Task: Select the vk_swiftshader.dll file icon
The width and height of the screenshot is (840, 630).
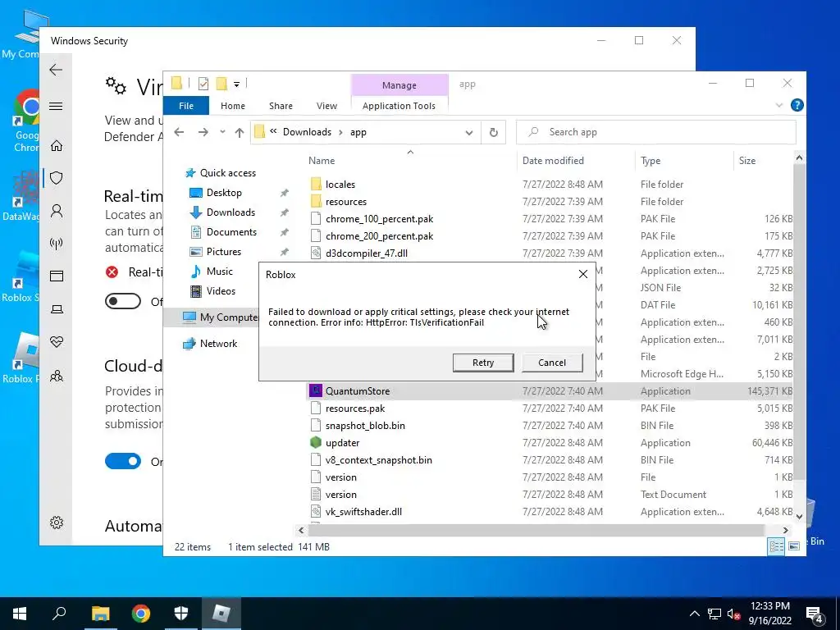Action: (316, 512)
